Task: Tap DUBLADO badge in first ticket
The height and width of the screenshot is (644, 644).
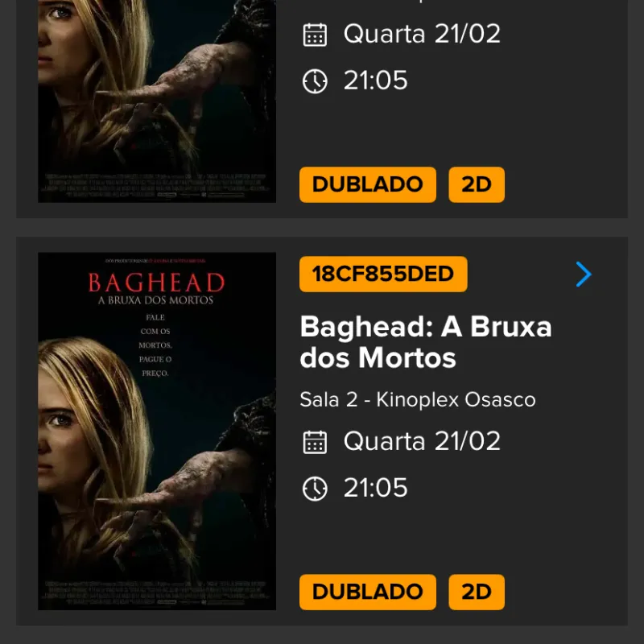Action: 368,184
